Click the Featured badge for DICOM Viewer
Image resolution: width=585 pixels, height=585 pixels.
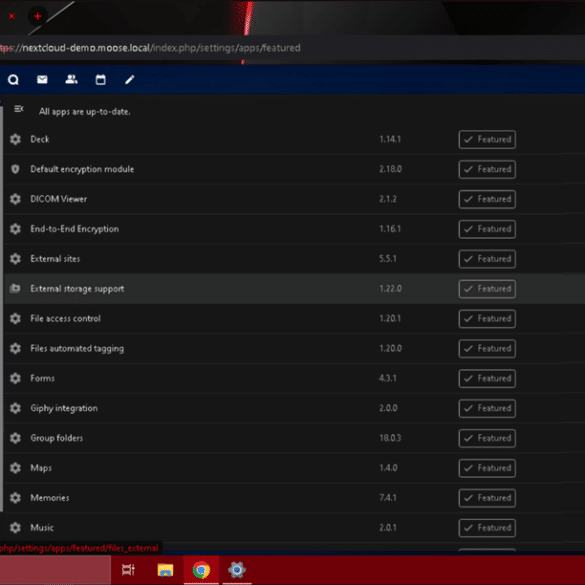click(487, 199)
